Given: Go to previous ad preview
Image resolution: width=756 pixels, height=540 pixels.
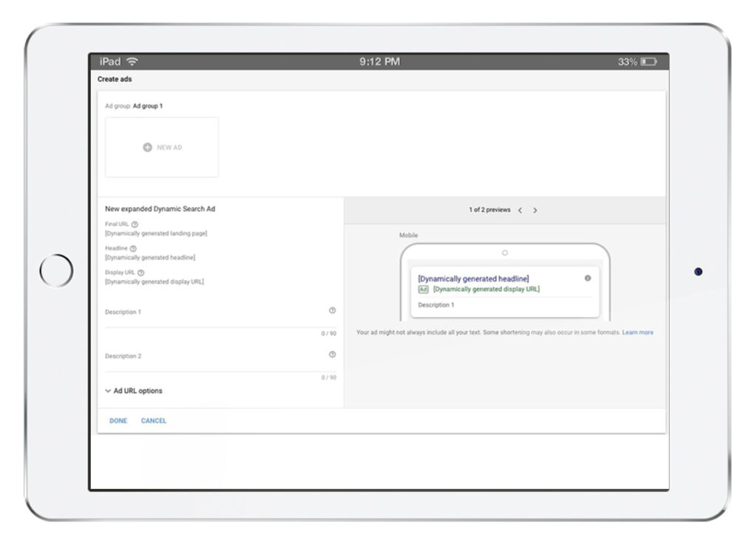Looking at the screenshot, I should tap(520, 211).
